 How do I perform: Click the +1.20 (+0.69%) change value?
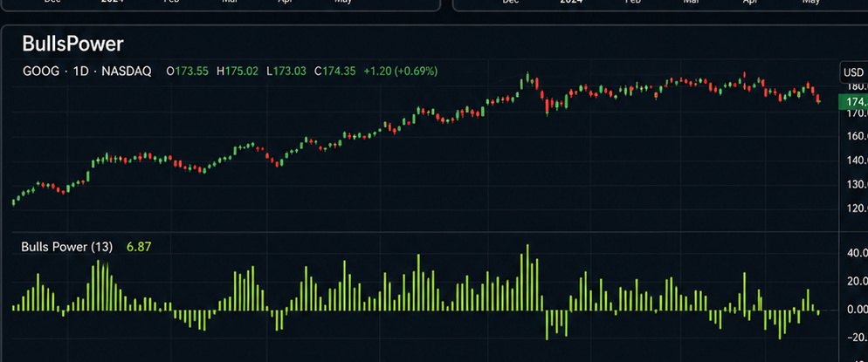[400, 72]
